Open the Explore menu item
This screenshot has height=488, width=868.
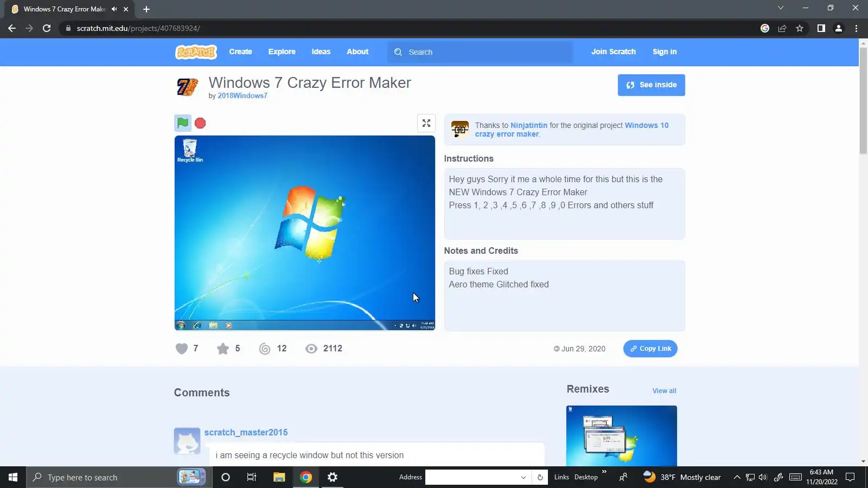(282, 52)
